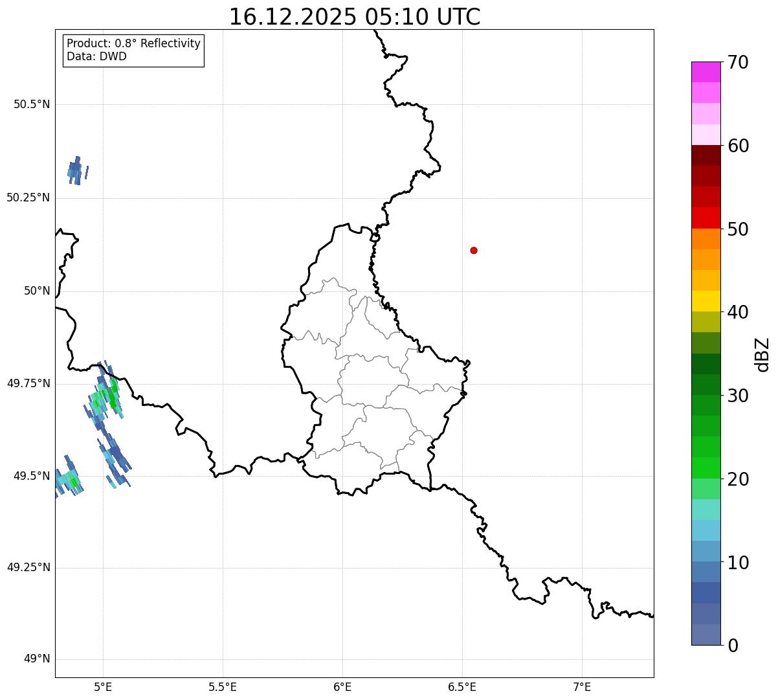The height and width of the screenshot is (700, 778).
Task: Click the radar echo cluster near 50.3°N
Action: 77,171
